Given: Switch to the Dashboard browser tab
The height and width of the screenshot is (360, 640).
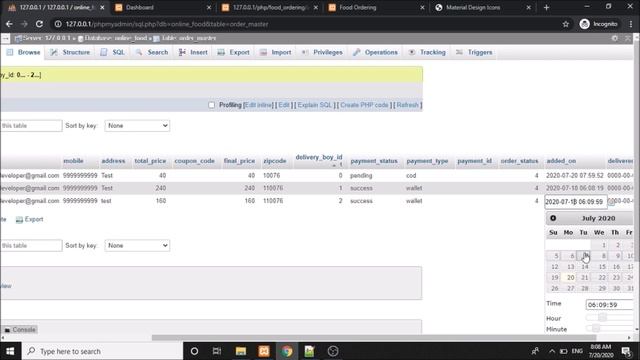Looking at the screenshot, I should click(x=163, y=7).
